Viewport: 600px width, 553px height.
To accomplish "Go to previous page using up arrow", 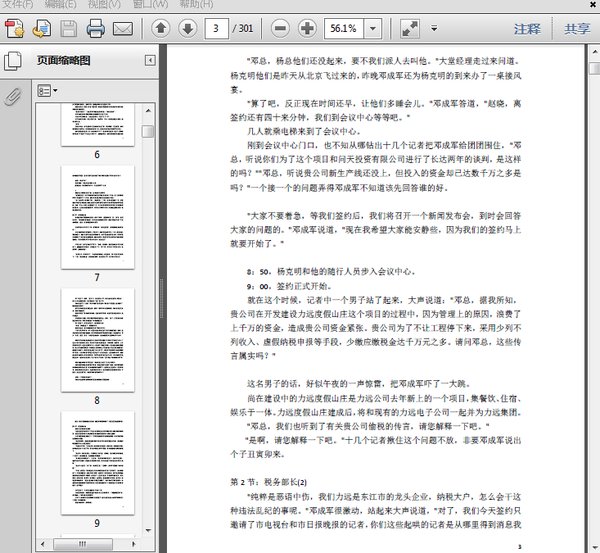I will coord(161,28).
